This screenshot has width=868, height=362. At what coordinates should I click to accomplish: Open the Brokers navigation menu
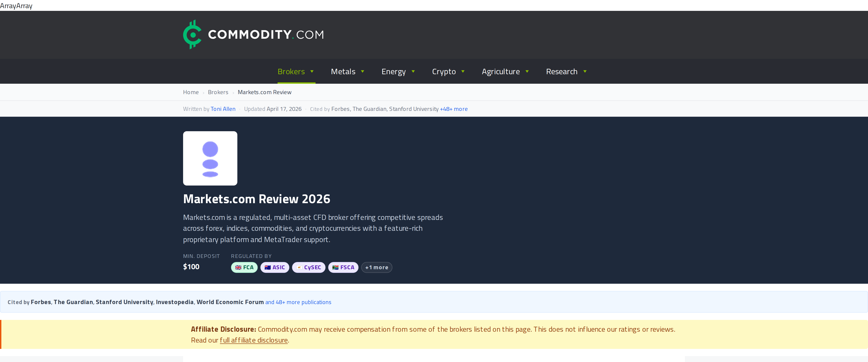(291, 71)
